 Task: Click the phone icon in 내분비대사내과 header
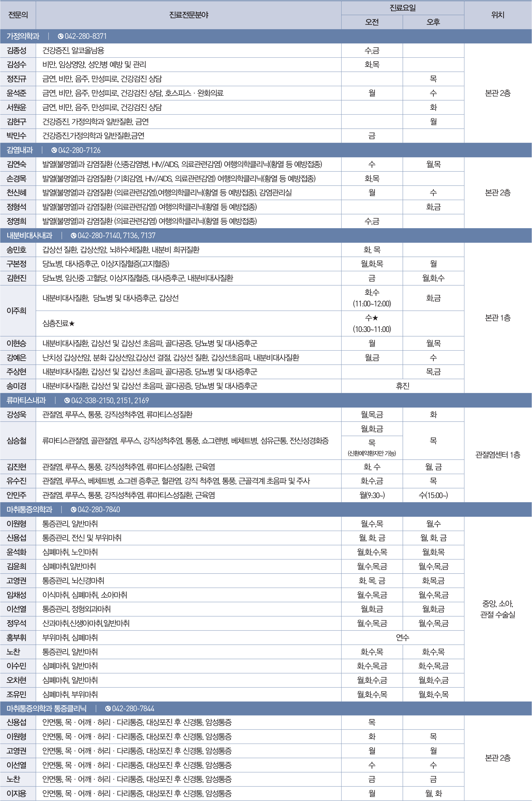click(73, 236)
